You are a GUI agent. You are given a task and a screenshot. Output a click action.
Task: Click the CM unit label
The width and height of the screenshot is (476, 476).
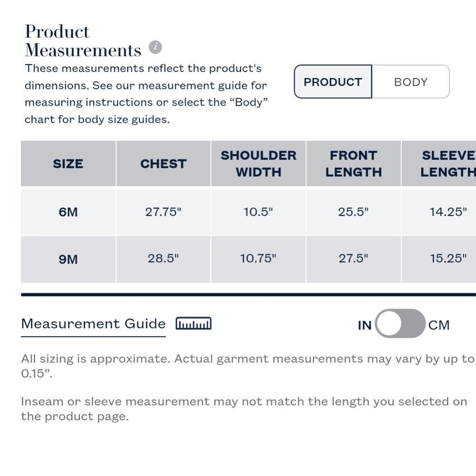(439, 325)
